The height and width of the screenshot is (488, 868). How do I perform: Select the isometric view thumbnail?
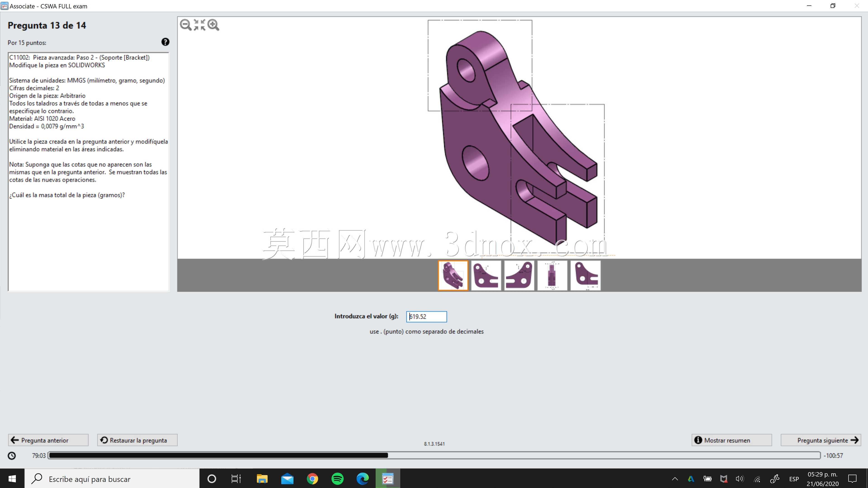453,275
